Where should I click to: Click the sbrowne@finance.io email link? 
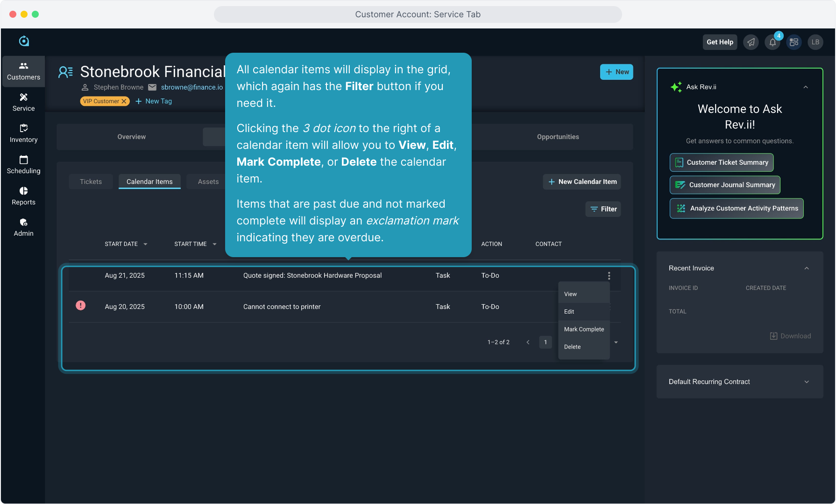192,87
